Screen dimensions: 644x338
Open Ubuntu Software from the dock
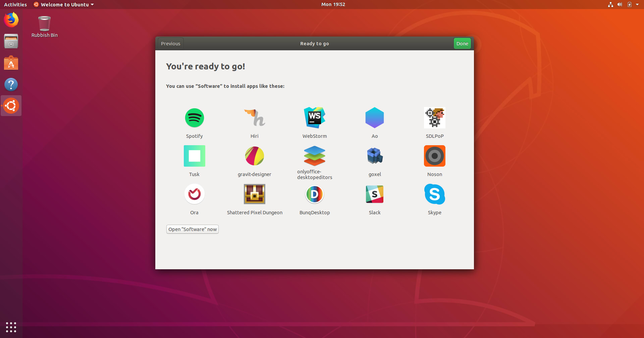click(x=11, y=63)
